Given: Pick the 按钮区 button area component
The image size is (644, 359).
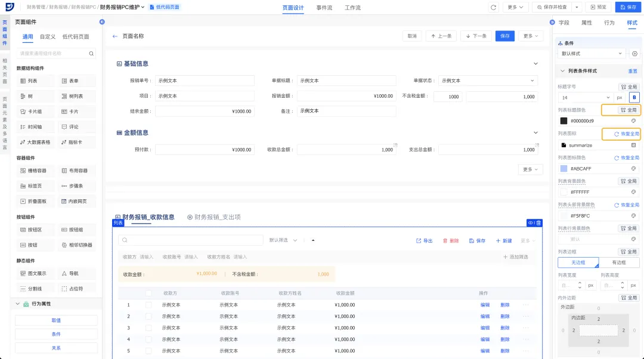Looking at the screenshot, I should point(36,230).
